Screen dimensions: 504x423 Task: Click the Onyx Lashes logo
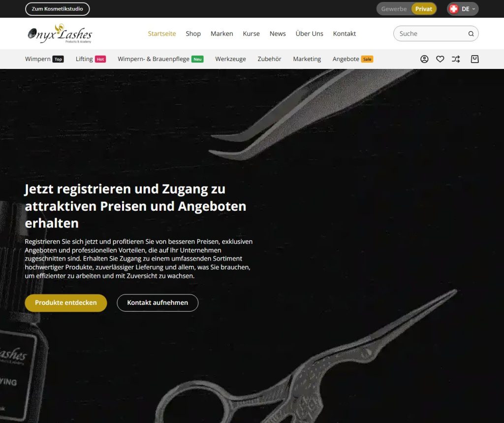point(60,34)
